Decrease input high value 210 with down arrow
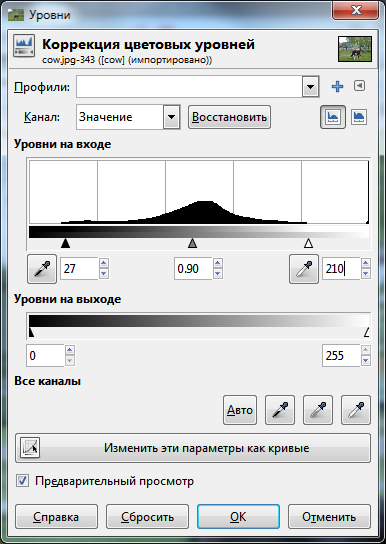The width and height of the screenshot is (386, 544). (x=366, y=274)
